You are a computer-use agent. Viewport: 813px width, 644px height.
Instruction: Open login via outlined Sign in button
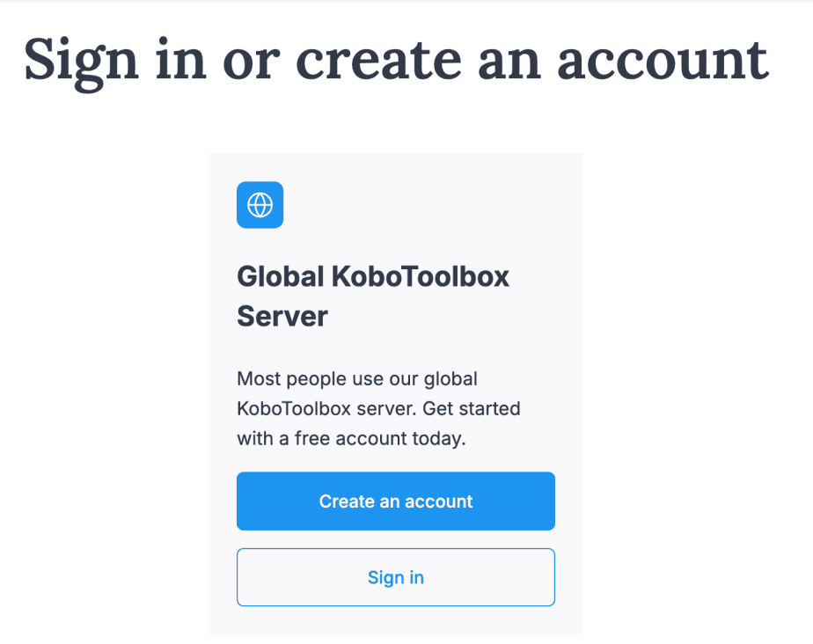pyautogui.click(x=396, y=577)
